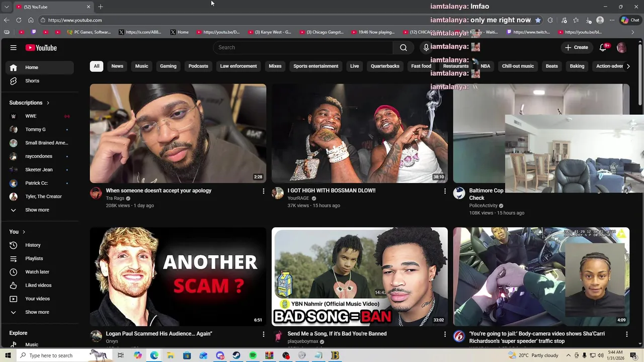The image size is (644, 362).
Task: Expand the You section header
Action: 17,232
